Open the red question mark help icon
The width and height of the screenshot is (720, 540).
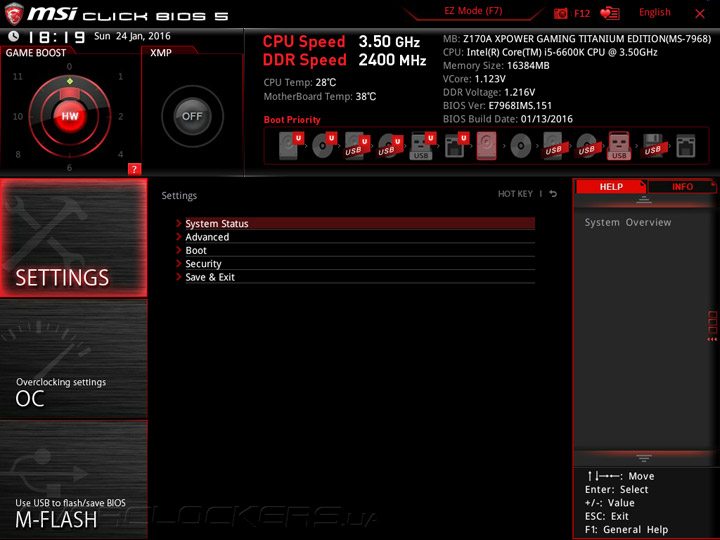pos(134,169)
